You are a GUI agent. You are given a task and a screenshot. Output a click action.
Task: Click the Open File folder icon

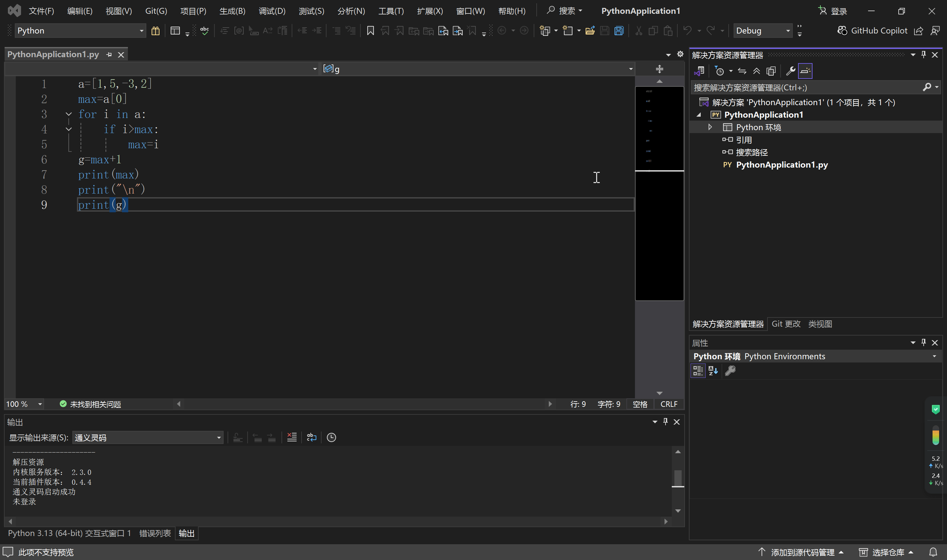click(590, 31)
